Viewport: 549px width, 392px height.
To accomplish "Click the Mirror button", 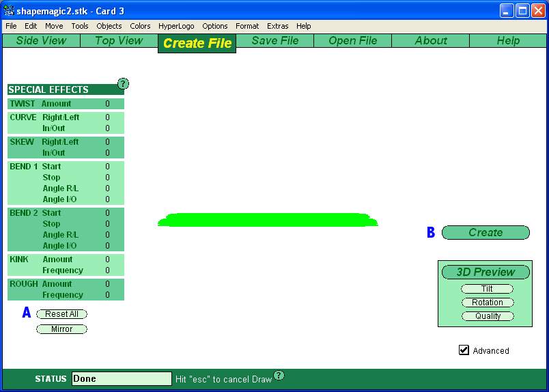I will click(61, 329).
